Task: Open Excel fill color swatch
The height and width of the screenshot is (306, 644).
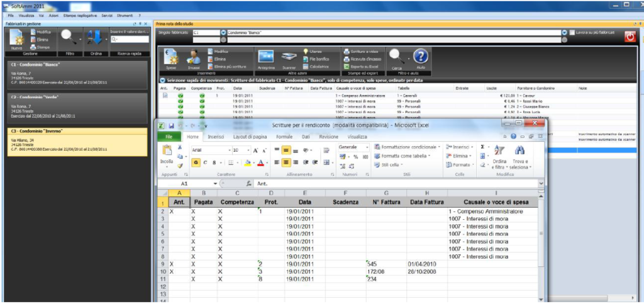Action: 248,163
